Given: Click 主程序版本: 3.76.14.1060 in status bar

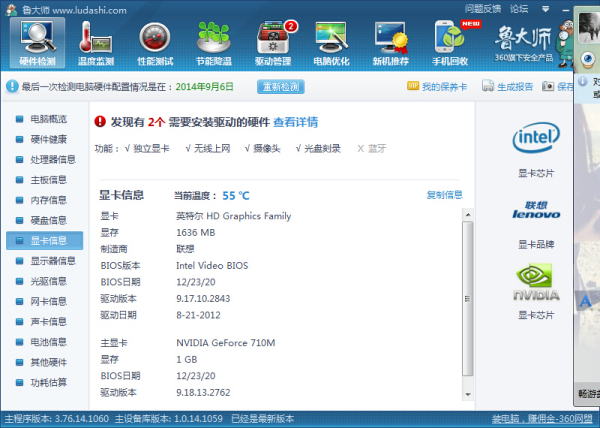Looking at the screenshot, I should [x=57, y=419].
